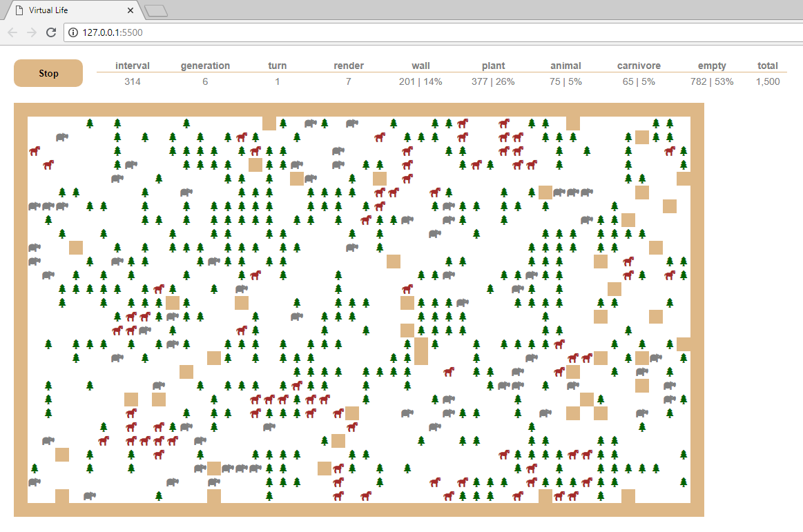The height and width of the screenshot is (532, 803).
Task: Click the browser forward arrow
Action: point(31,32)
